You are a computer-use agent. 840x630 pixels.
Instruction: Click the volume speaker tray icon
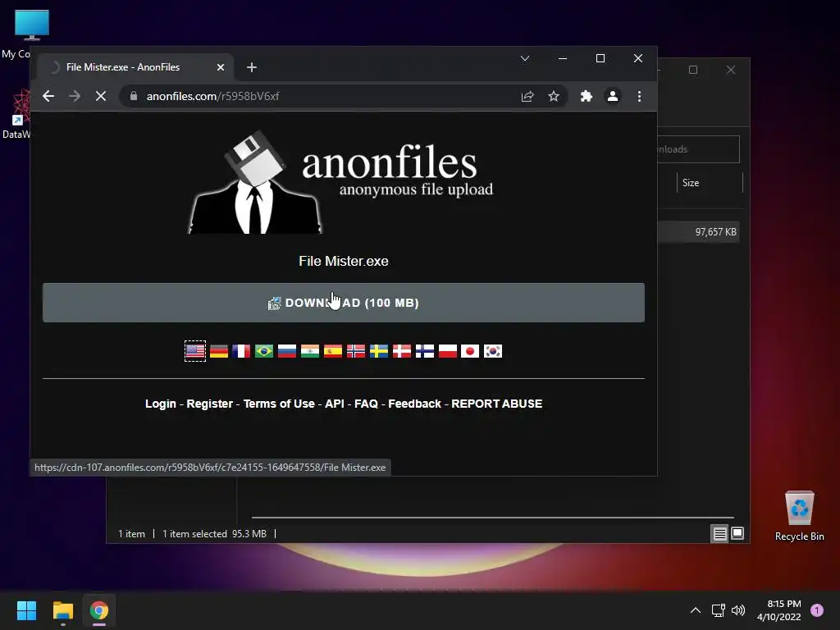coord(738,610)
